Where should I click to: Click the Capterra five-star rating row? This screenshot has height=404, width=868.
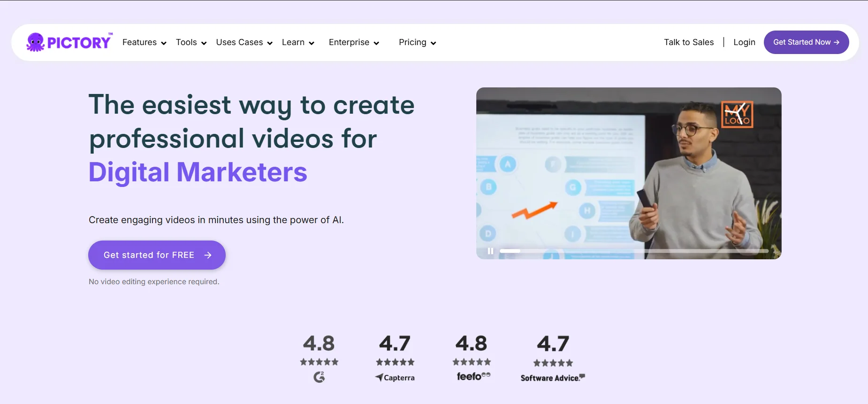(x=395, y=362)
